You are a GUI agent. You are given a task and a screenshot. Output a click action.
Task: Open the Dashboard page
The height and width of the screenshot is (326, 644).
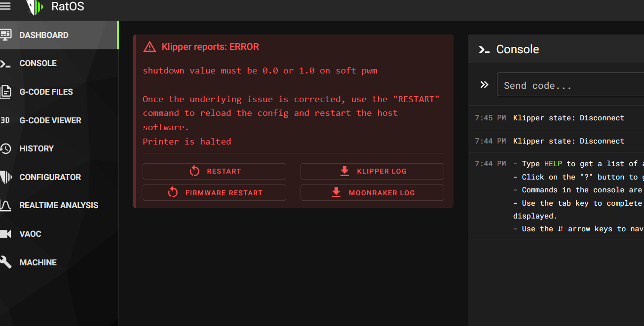pyautogui.click(x=59, y=35)
